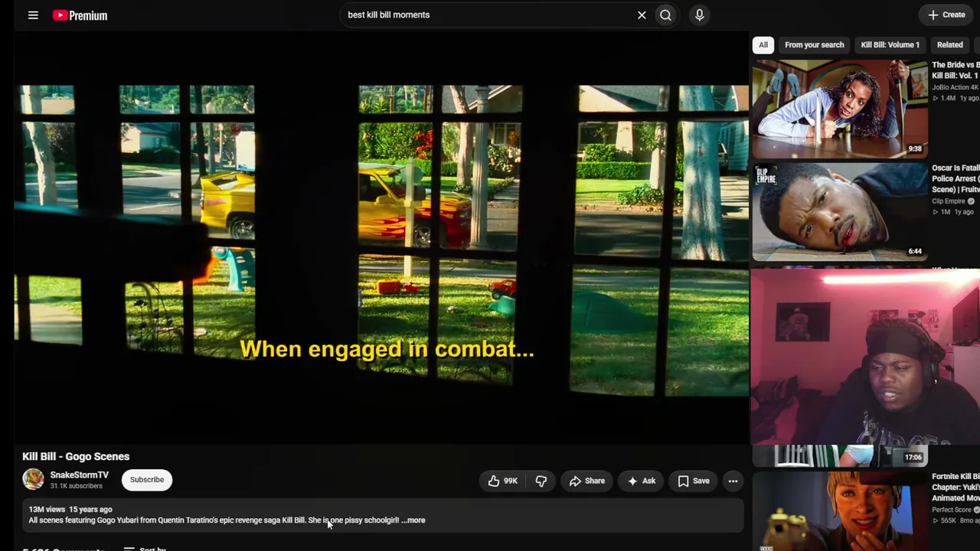Open the 'Fortnite Kill Bill Chapter' title
The width and height of the screenshot is (980, 551).
coord(955,487)
